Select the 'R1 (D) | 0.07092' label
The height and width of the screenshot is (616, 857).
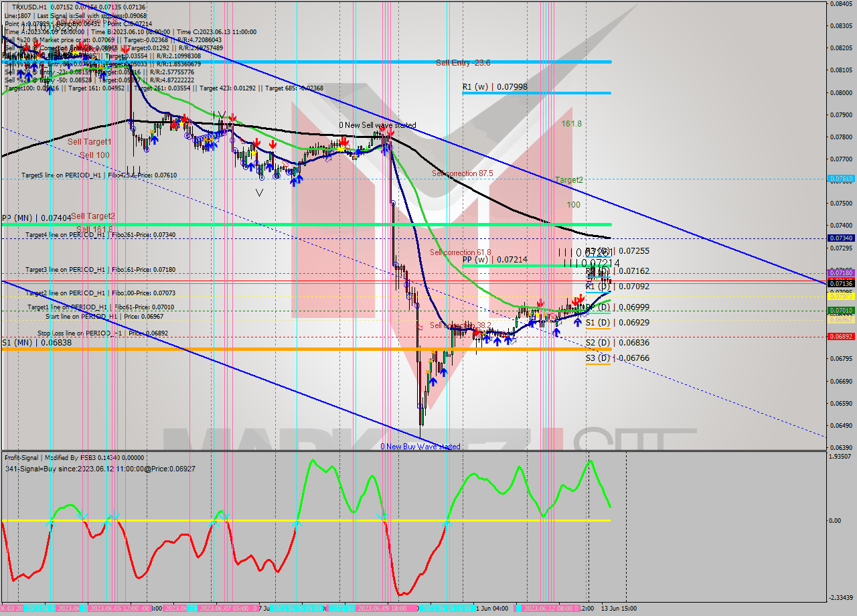click(617, 286)
